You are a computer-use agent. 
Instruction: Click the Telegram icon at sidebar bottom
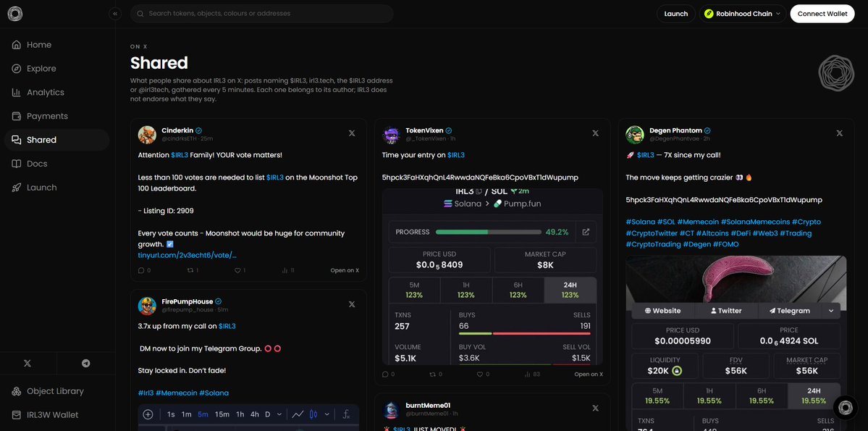pos(86,364)
